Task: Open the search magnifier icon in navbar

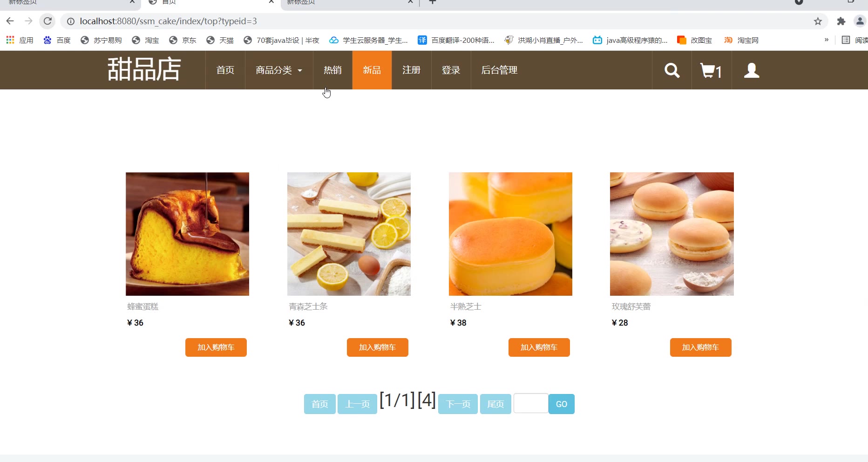Action: (672, 70)
